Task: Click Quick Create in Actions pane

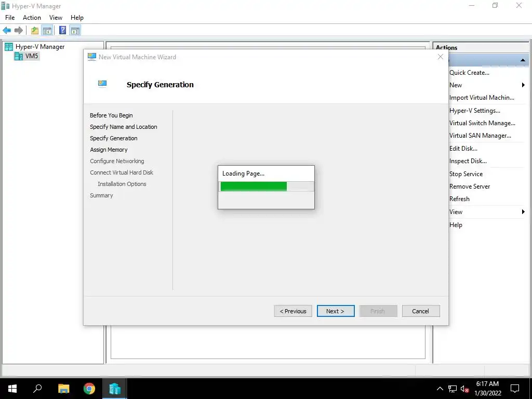Action: tap(469, 73)
